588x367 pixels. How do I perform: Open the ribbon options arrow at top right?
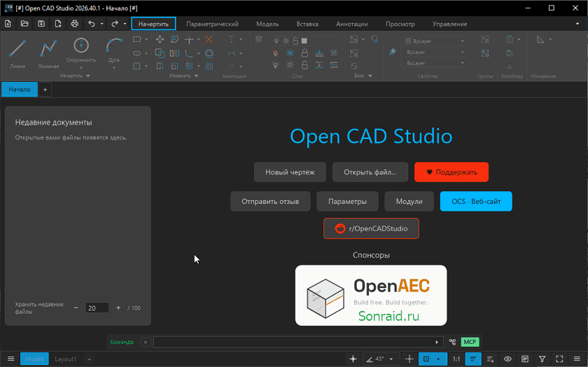coord(577,24)
